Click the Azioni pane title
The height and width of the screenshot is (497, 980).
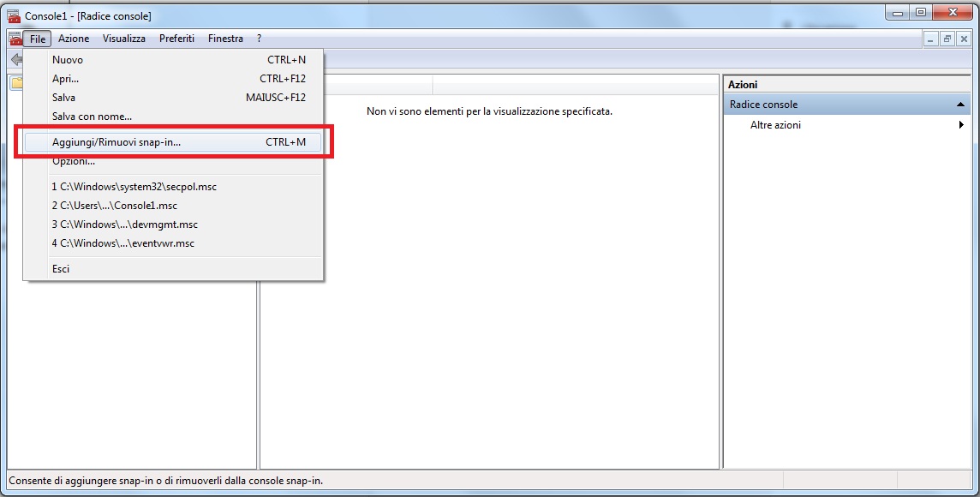743,84
